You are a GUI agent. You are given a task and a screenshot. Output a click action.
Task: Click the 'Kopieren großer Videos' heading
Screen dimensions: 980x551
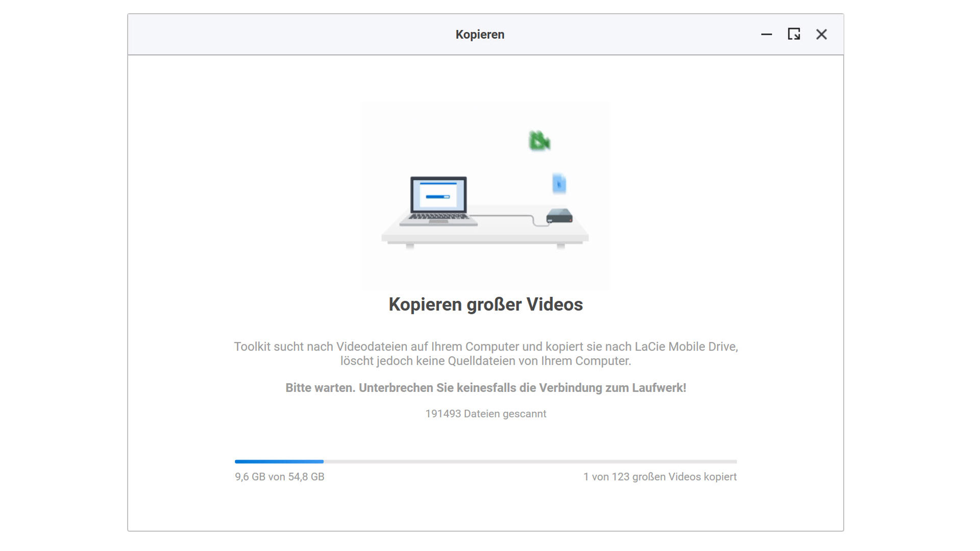point(485,304)
